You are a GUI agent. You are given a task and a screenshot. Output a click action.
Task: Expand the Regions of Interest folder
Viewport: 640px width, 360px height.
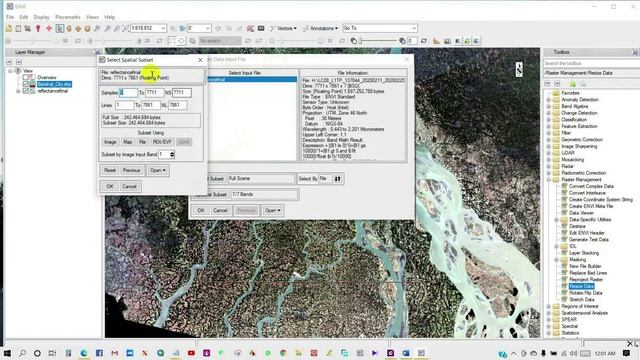point(549,306)
